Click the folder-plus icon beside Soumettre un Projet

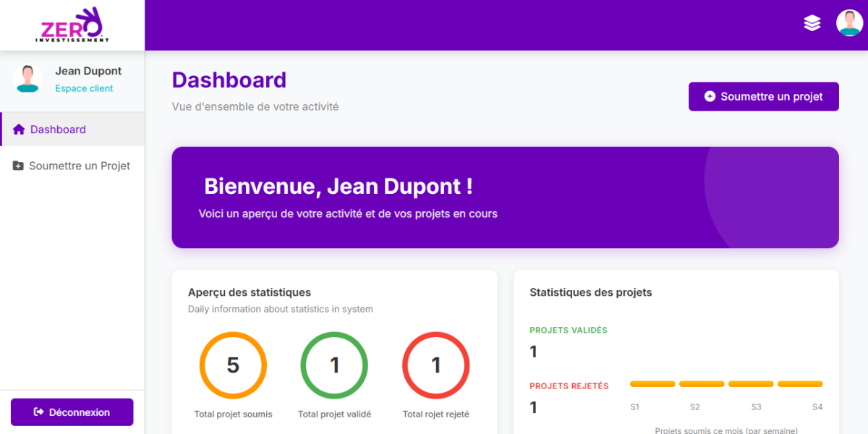tap(19, 166)
